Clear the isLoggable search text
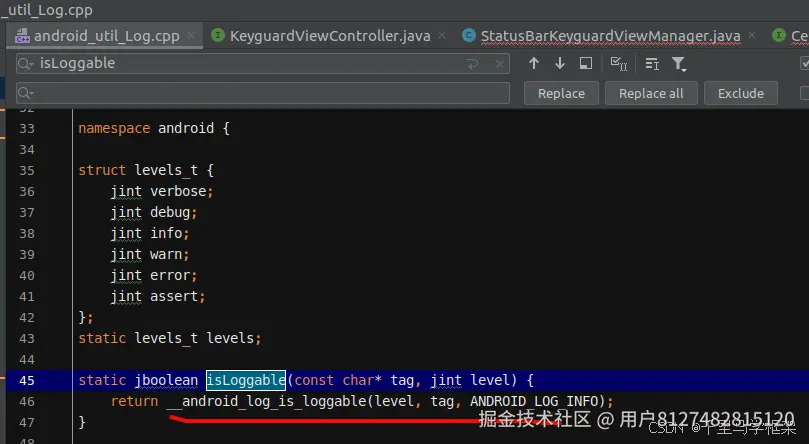The height and width of the screenshot is (444, 809). pyautogui.click(x=499, y=64)
